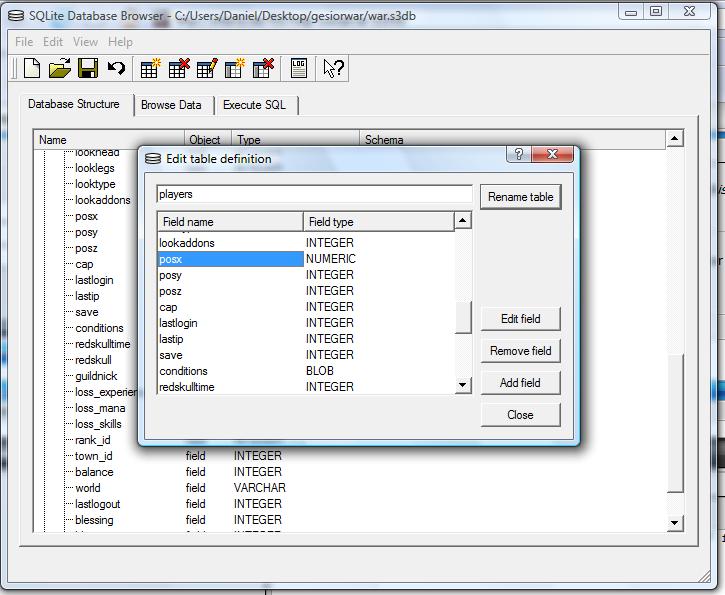This screenshot has width=725, height=595.
Task: Select the redskulltime row in field list
Action: (306, 387)
